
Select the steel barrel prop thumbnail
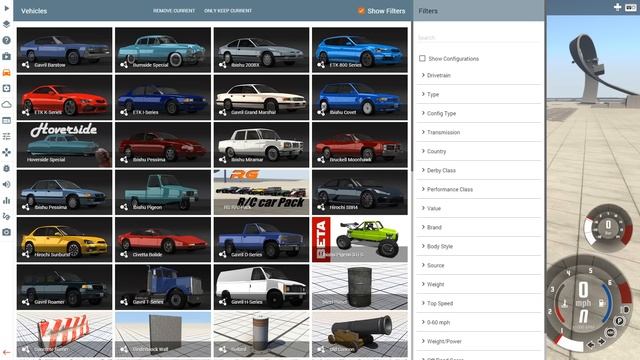(360, 287)
